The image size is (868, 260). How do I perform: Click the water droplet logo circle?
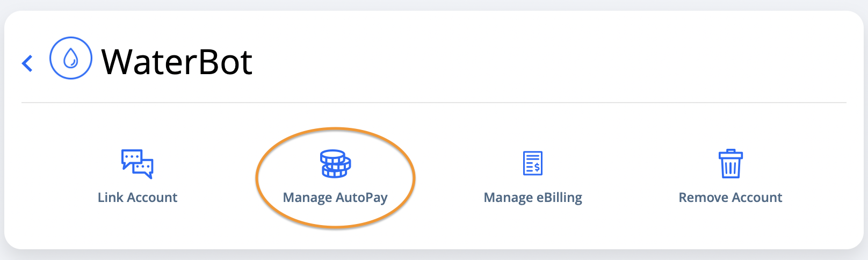tap(71, 58)
